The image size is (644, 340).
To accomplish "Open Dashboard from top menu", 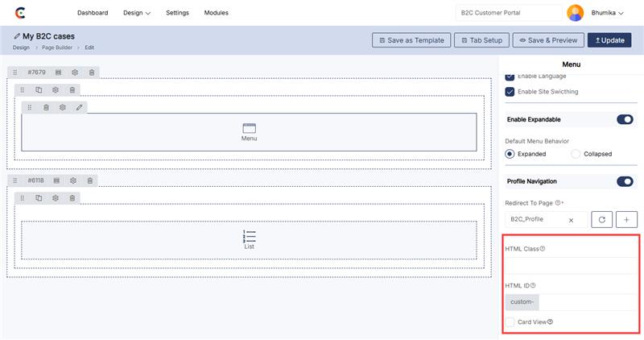I will pos(93,13).
